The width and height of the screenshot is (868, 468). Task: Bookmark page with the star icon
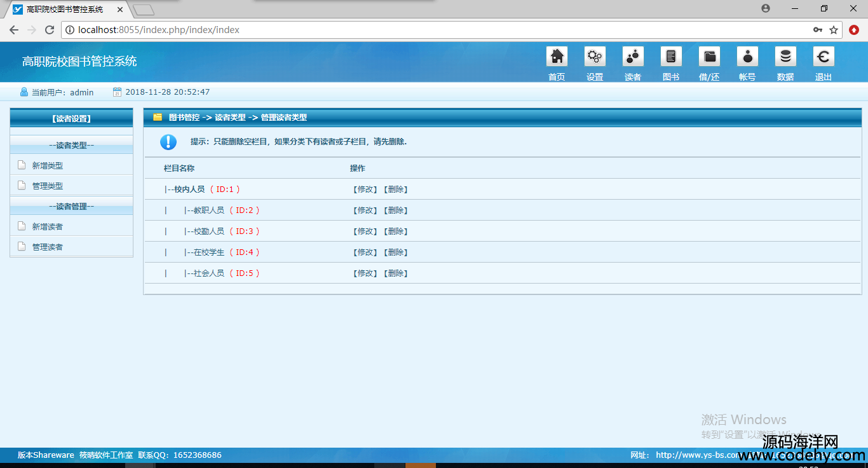(x=834, y=30)
